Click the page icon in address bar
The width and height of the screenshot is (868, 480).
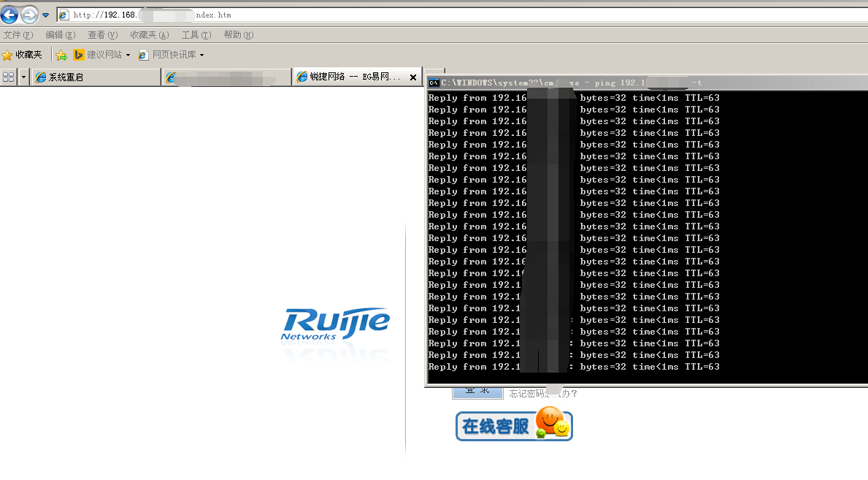pos(64,15)
